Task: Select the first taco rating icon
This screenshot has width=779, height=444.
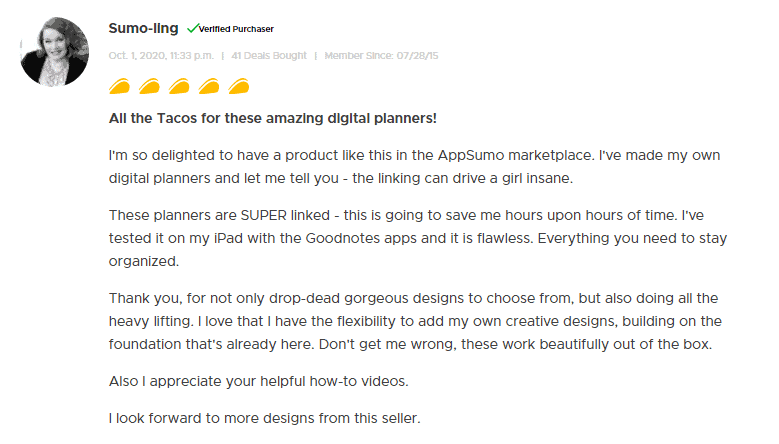Action: (x=119, y=86)
